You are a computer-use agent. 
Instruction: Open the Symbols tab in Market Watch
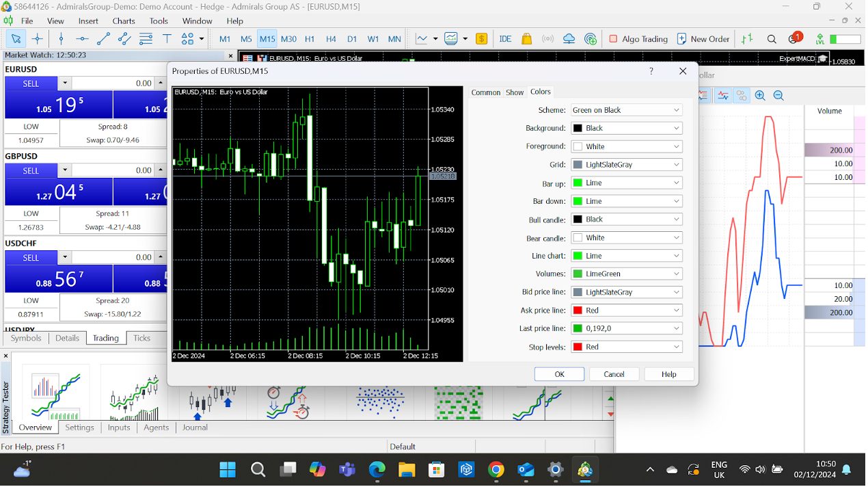[x=26, y=338]
